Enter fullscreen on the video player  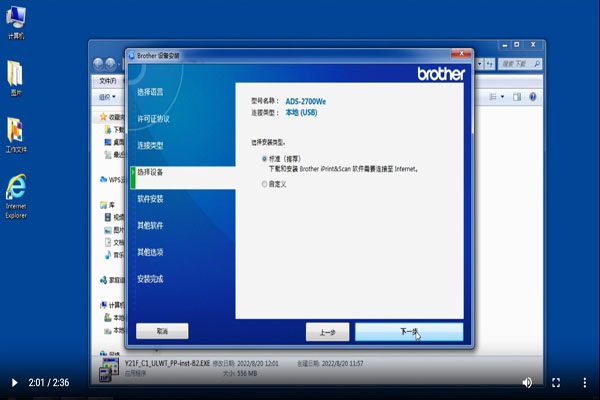click(556, 382)
